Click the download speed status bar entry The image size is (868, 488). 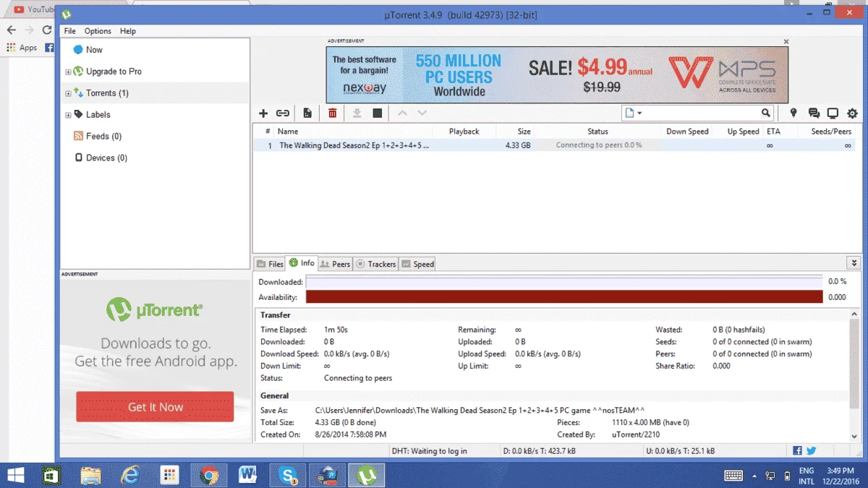click(x=539, y=451)
